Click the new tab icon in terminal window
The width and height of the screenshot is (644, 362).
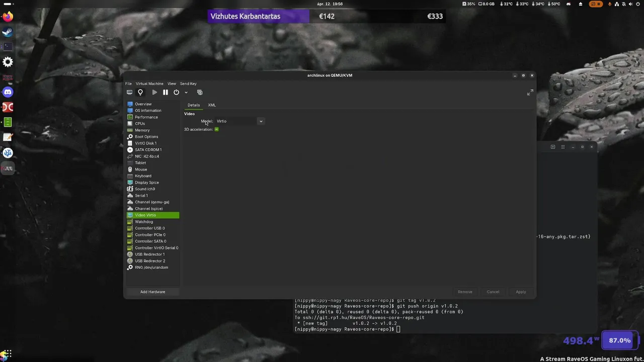pyautogui.click(x=552, y=147)
